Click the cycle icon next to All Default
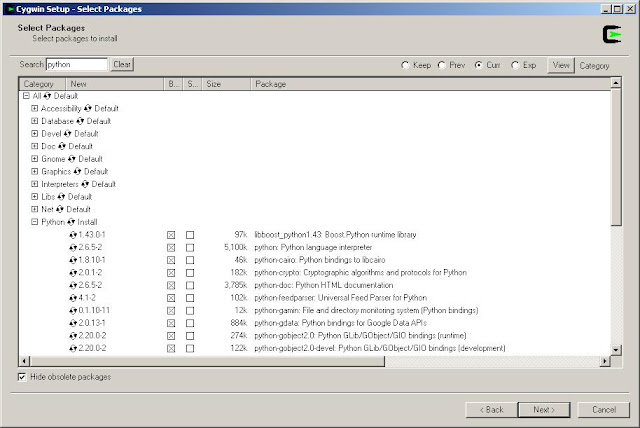640x428 pixels. pyautogui.click(x=47, y=96)
